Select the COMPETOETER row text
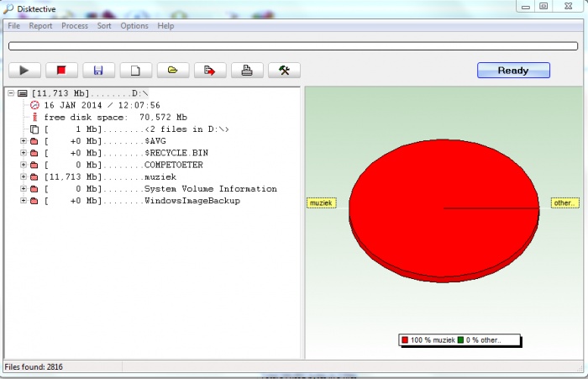This screenshot has height=379, width=588. tap(123, 165)
